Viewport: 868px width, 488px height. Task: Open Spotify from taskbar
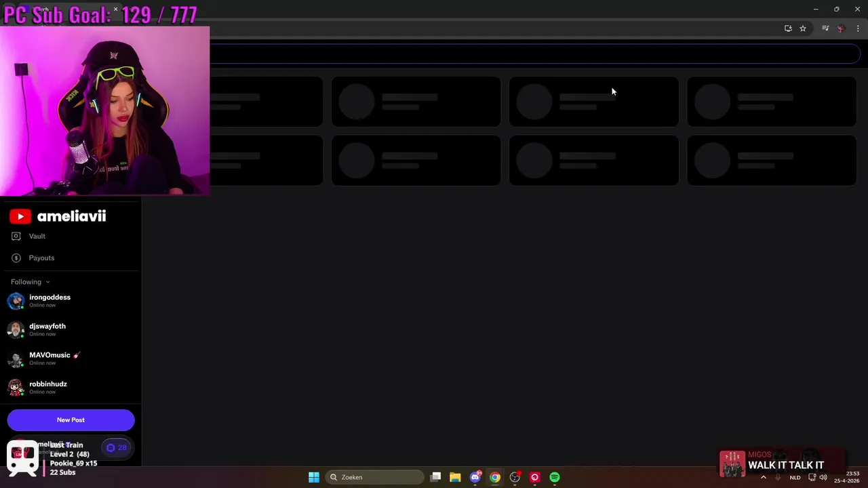(555, 477)
